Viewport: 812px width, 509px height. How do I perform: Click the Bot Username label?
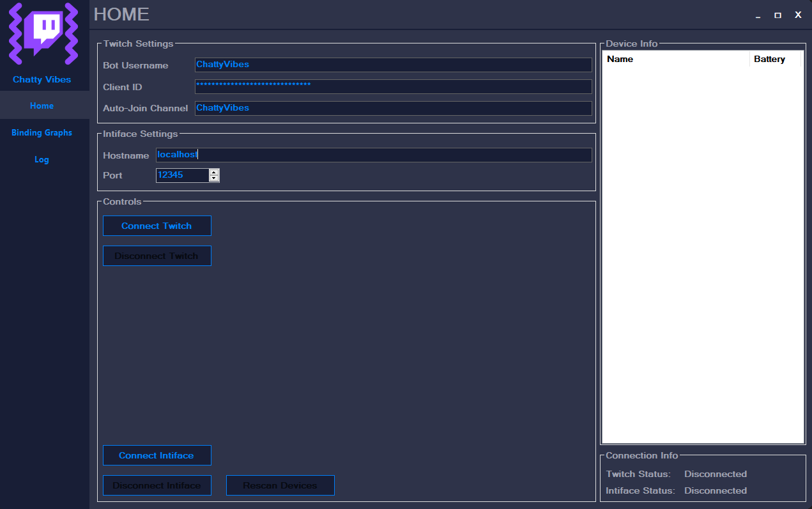135,65
